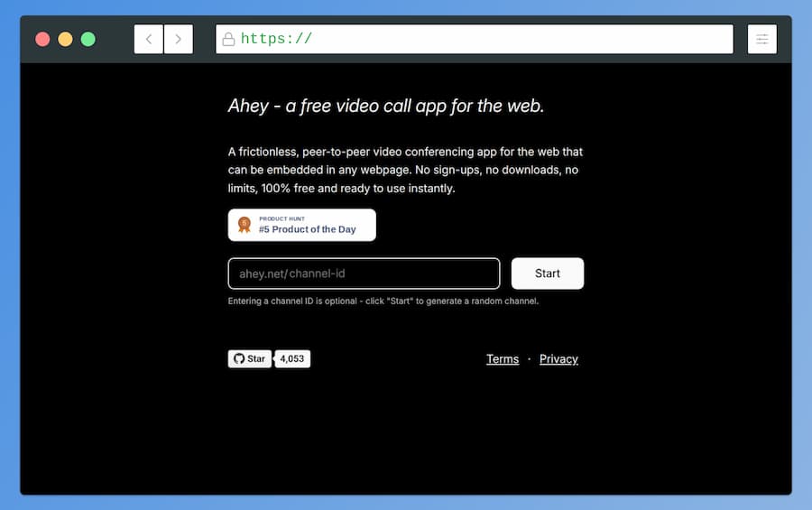Click the GitHub Star button

[x=250, y=358]
